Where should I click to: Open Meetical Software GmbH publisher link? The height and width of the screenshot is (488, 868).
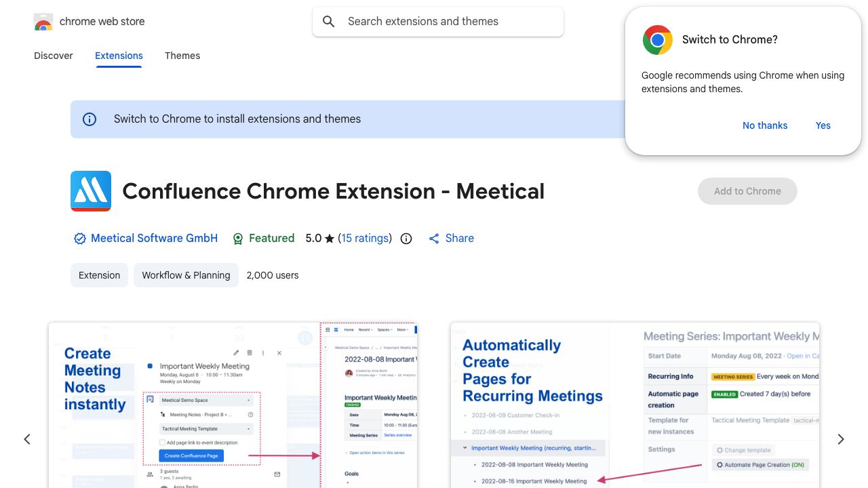[x=155, y=239]
